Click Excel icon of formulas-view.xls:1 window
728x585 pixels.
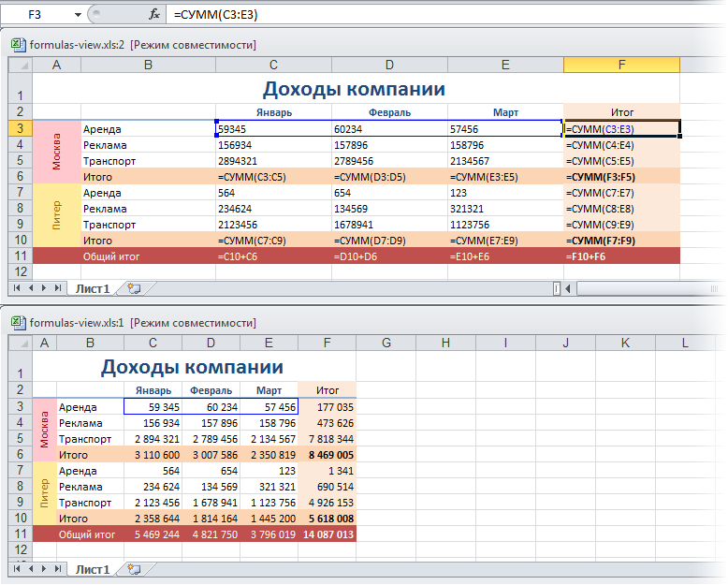[18, 323]
